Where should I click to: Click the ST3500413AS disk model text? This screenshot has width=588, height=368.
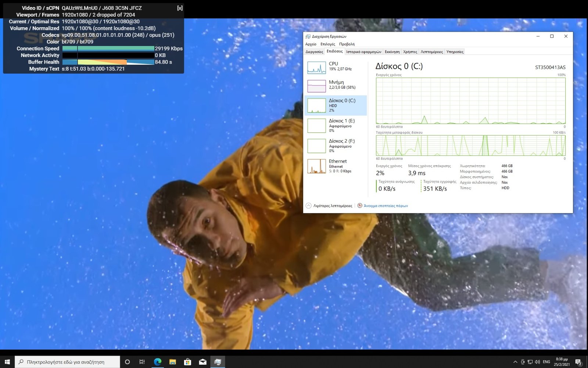coord(550,67)
